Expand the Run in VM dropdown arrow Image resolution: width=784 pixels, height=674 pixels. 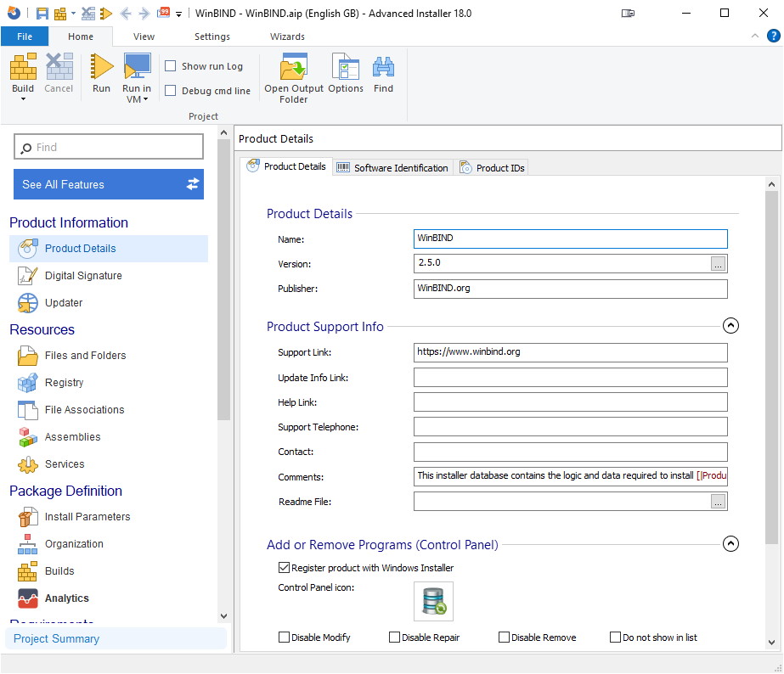(x=145, y=99)
